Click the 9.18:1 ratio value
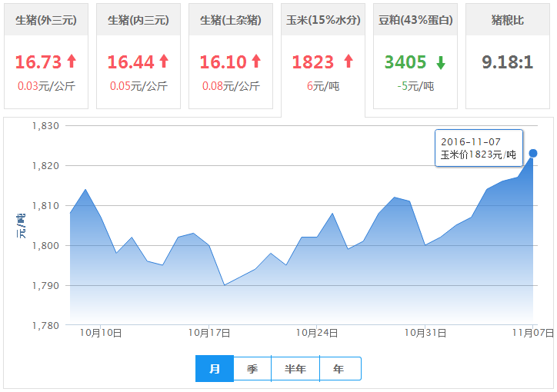Viewport: 557px width, 392px height. point(508,62)
